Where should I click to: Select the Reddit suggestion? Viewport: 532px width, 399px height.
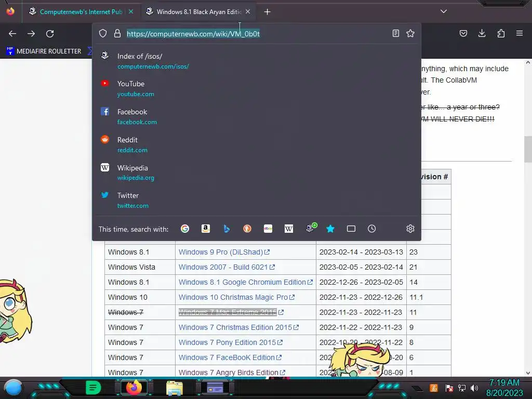(257, 144)
